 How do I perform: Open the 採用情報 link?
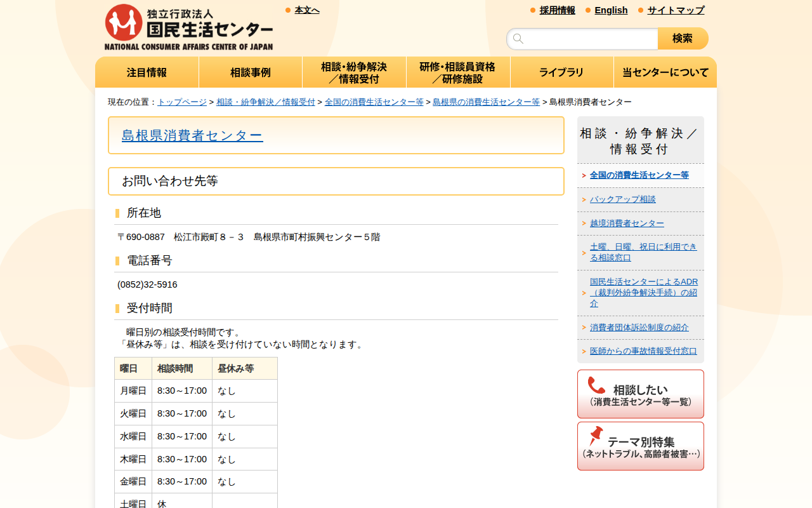[557, 10]
